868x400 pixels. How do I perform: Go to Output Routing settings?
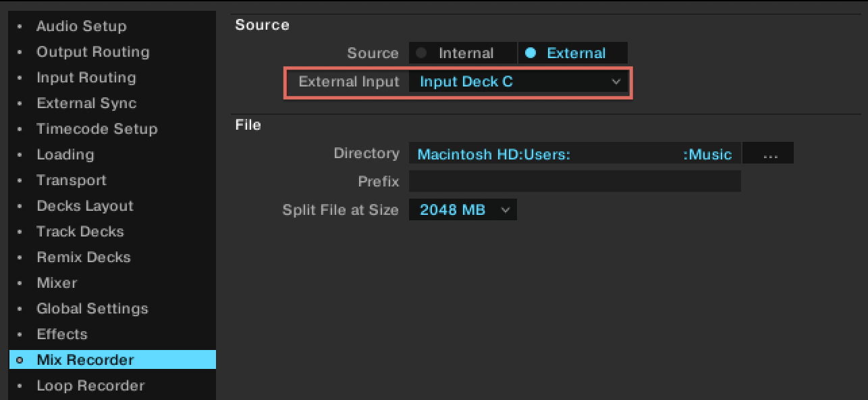92,52
